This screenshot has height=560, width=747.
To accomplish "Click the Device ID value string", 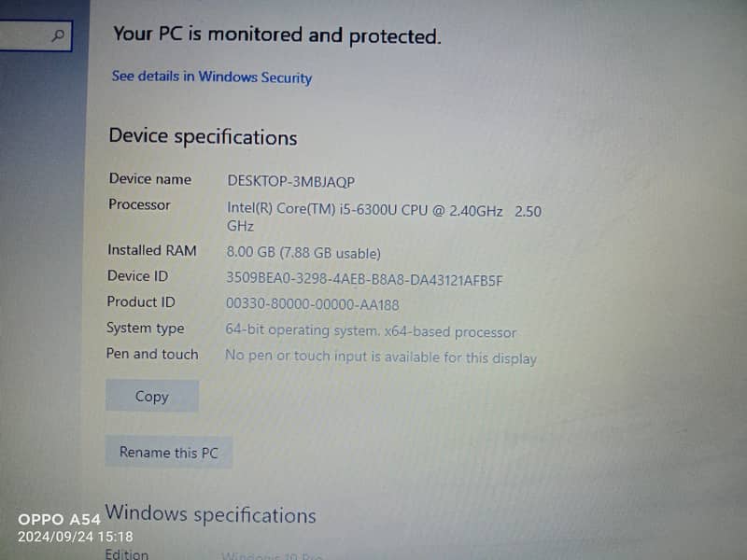I will (364, 279).
